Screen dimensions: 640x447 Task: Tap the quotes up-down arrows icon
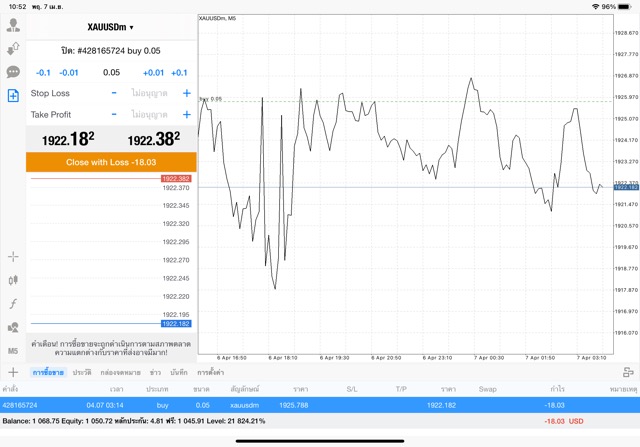coord(13,48)
